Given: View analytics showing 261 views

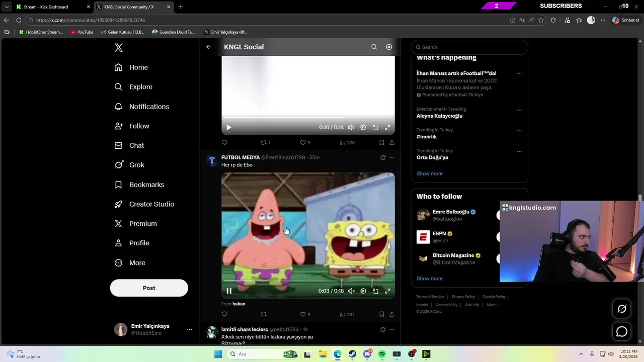Looking at the screenshot, I should point(347,315).
